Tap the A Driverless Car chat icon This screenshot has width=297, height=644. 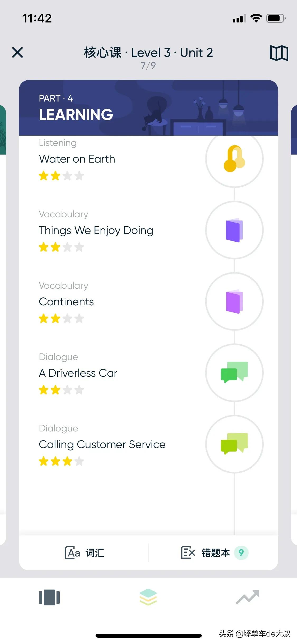coord(234,373)
